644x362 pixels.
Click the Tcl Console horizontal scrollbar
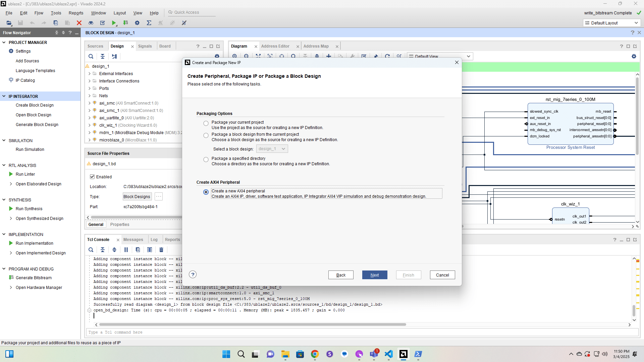tap(252, 324)
